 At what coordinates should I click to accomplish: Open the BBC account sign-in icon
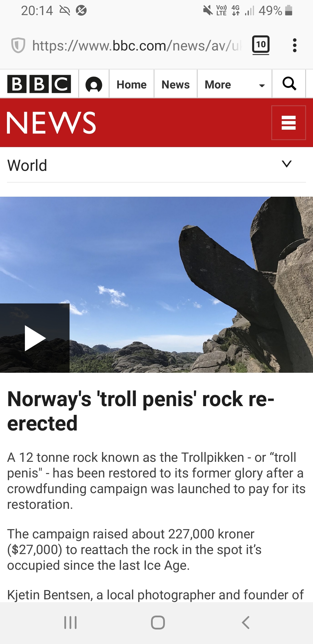pyautogui.click(x=94, y=85)
